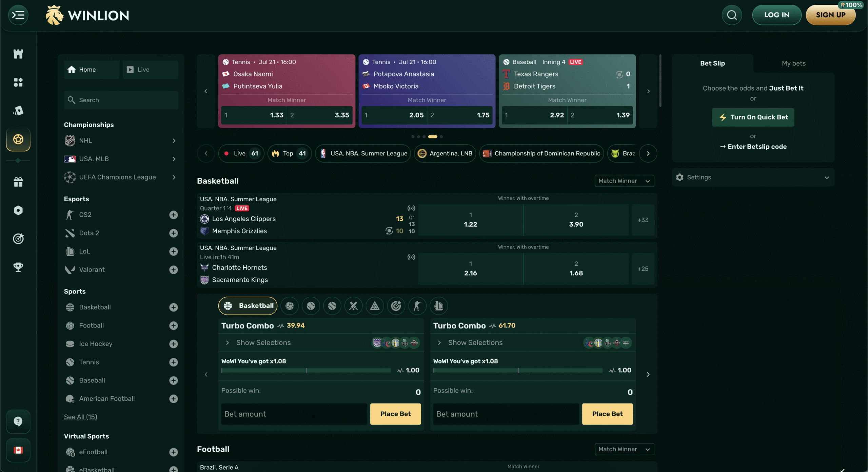Click LOG IN button
This screenshot has height=472, width=868.
click(x=776, y=15)
